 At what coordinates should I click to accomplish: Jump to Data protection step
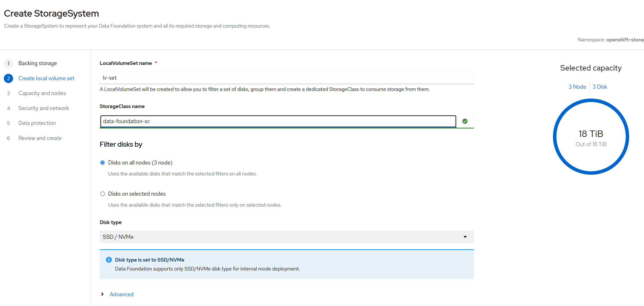37,123
